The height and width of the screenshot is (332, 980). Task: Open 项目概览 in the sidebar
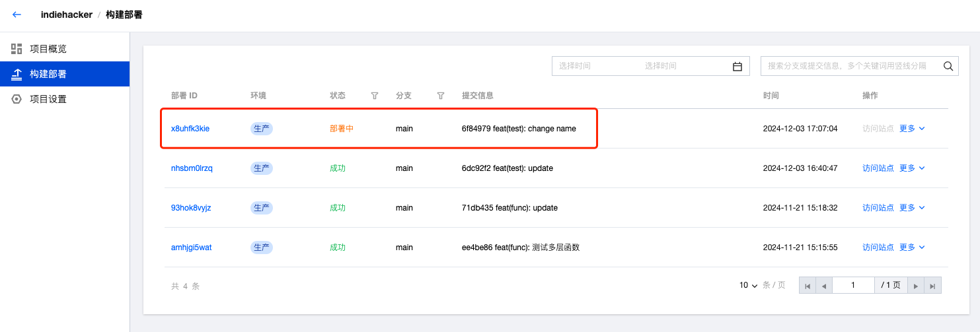point(48,49)
